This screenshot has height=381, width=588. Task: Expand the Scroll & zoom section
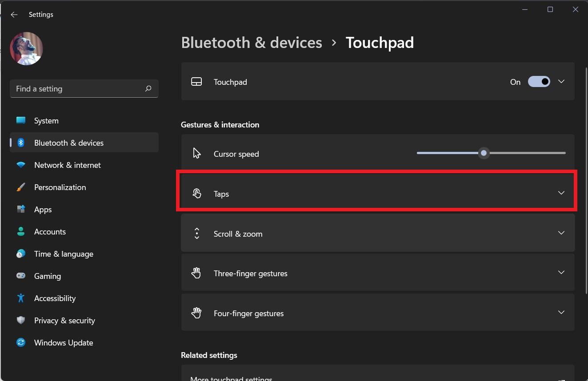[561, 233]
